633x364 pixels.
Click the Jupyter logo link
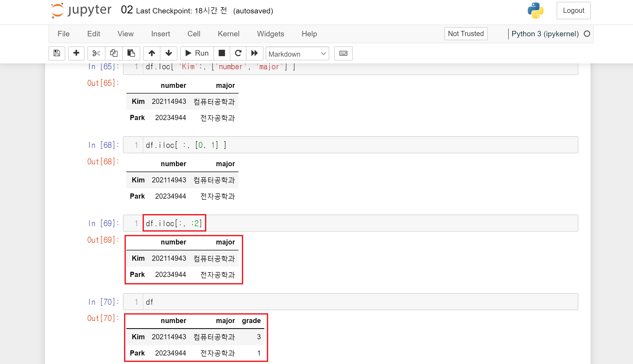pos(81,11)
